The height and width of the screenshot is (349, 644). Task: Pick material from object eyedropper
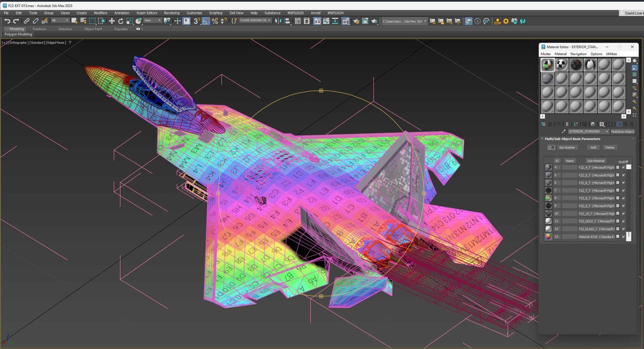tap(563, 131)
